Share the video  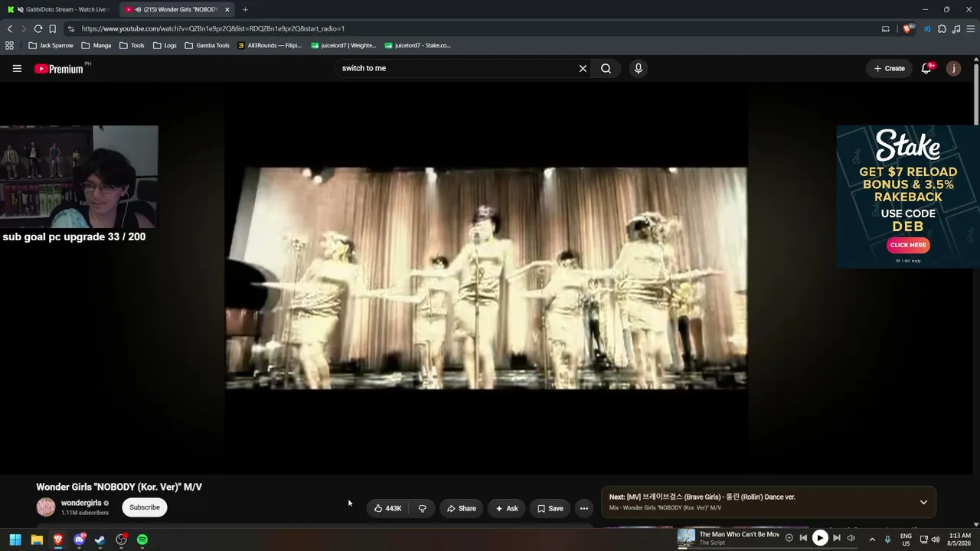[x=462, y=508]
